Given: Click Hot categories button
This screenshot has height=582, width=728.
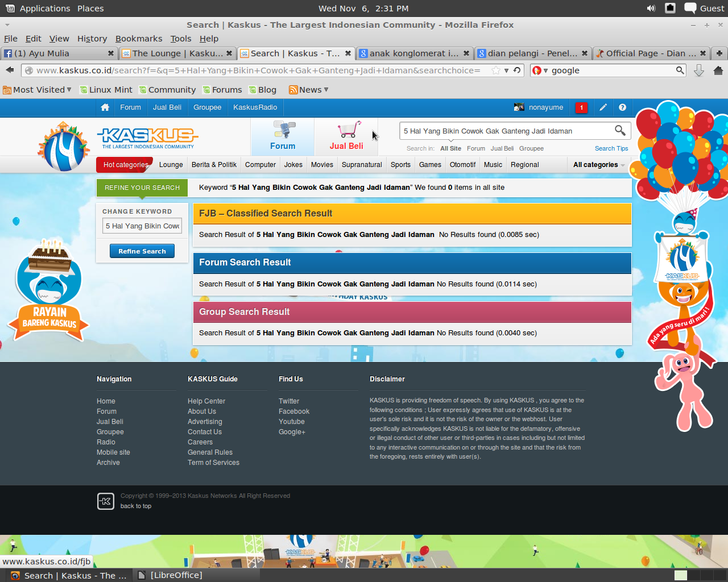Looking at the screenshot, I should tap(125, 165).
